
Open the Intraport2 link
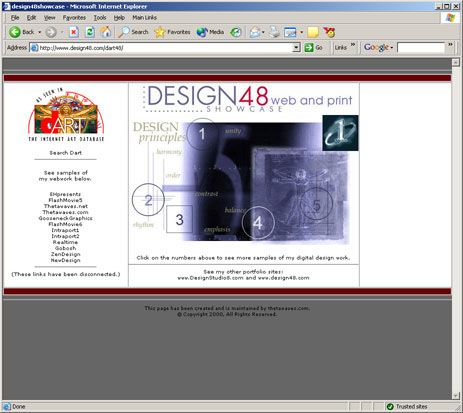pos(65,236)
